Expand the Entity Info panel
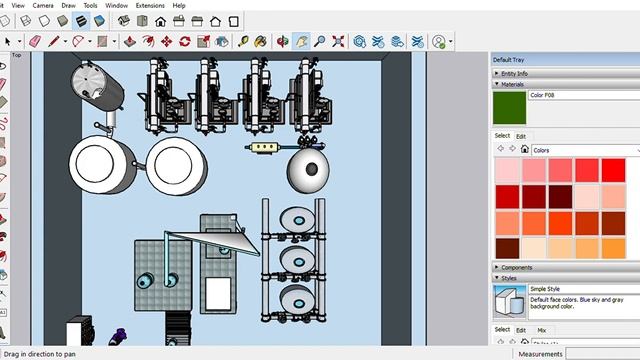 [x=566, y=73]
